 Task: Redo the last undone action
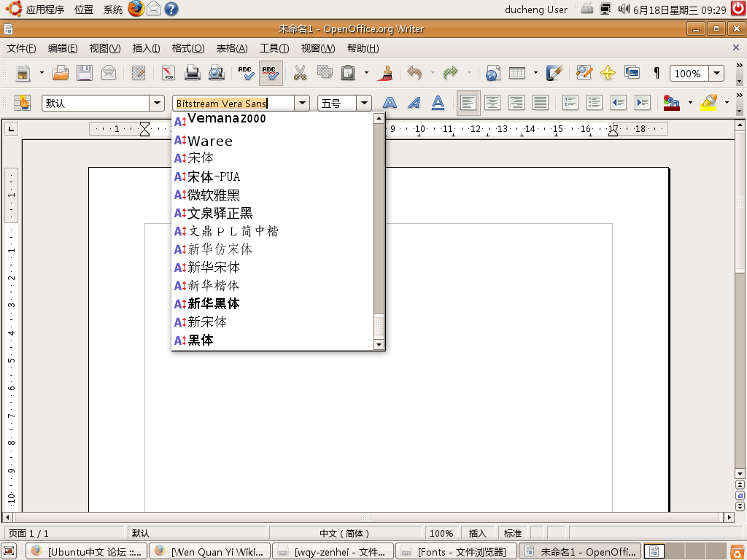pyautogui.click(x=451, y=74)
